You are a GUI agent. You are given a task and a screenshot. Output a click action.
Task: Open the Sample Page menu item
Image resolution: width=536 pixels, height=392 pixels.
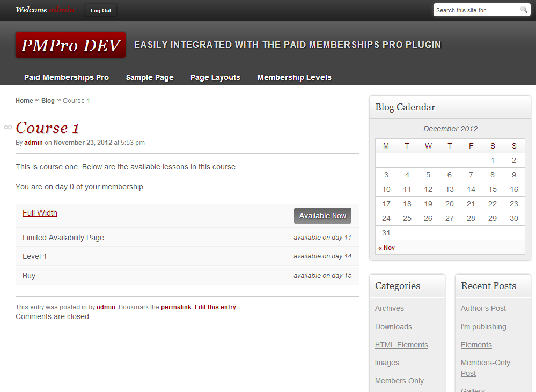click(150, 77)
